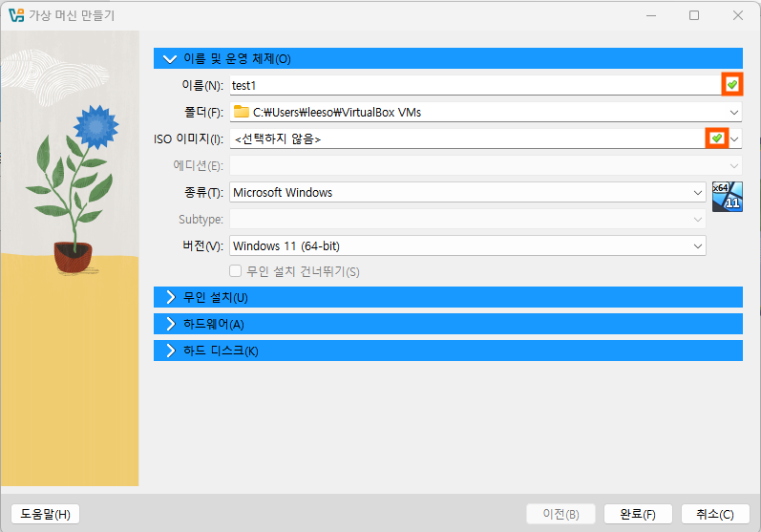
Task: Click the Cancel button (취소)
Action: pos(715,514)
